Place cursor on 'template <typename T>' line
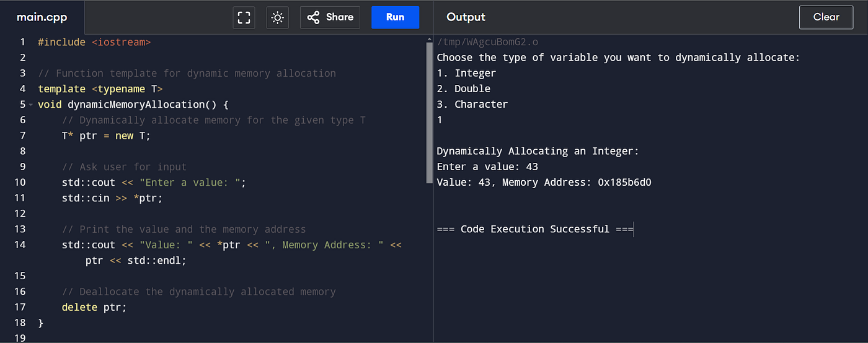Viewport: 868px width, 343px height. click(100, 89)
